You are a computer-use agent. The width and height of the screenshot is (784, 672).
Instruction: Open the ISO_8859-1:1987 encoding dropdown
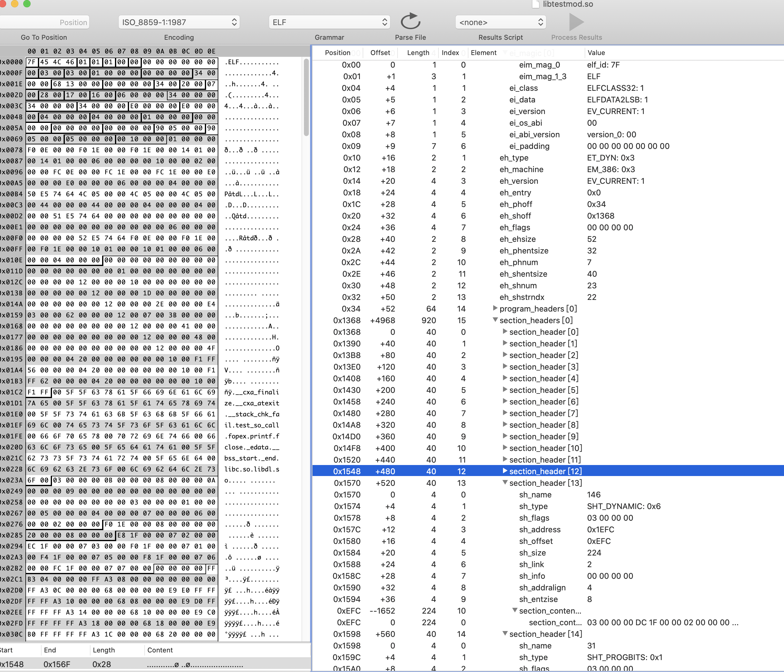(x=179, y=22)
